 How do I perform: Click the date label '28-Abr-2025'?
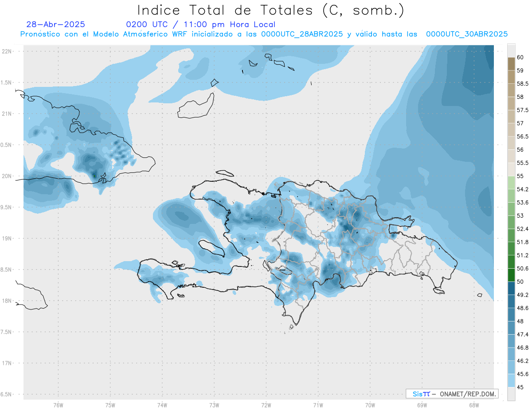click(55, 24)
